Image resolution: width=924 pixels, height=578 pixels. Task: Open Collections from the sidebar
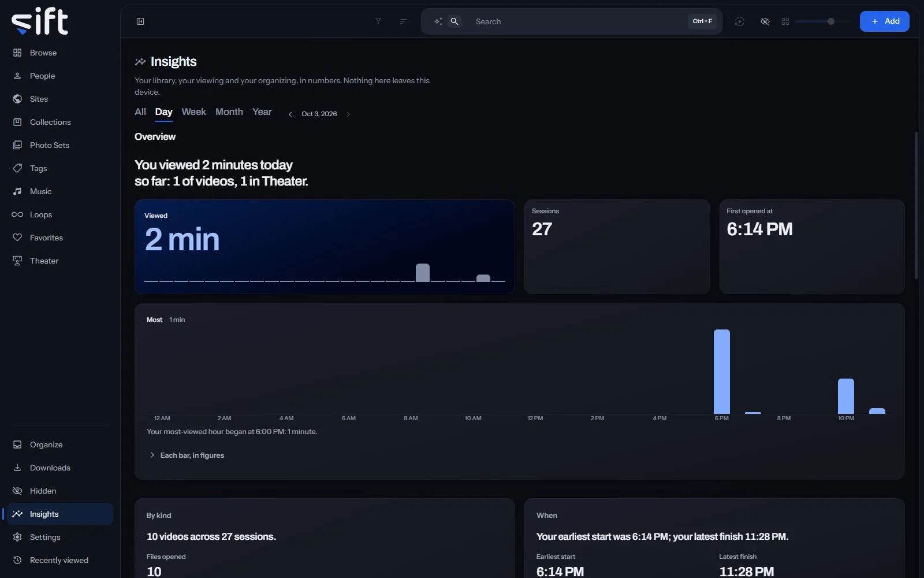(60, 122)
